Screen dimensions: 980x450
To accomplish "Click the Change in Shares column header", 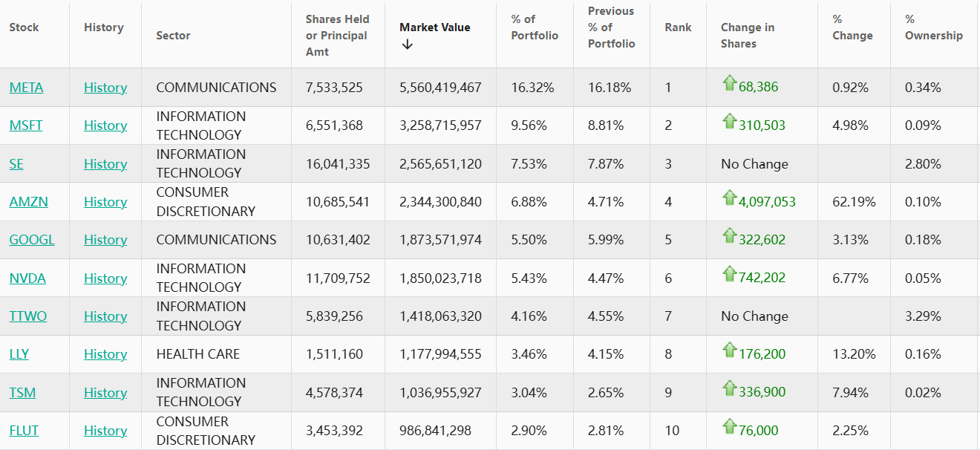I will (747, 35).
